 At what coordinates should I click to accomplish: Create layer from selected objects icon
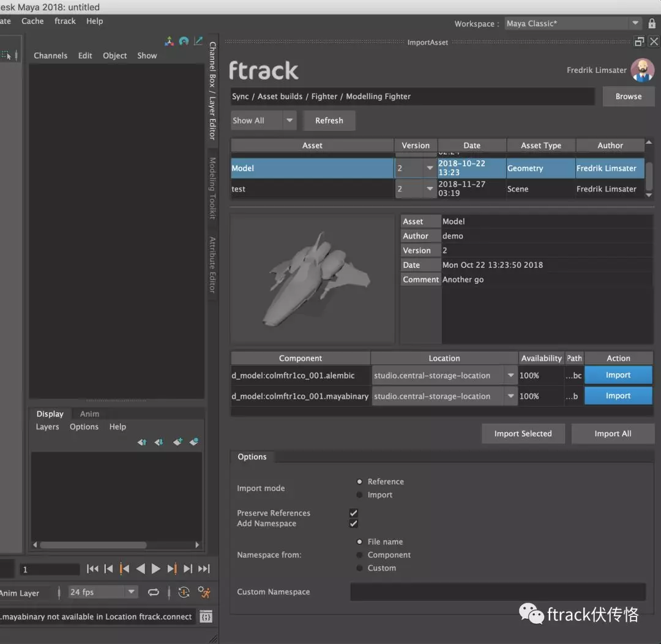click(194, 442)
